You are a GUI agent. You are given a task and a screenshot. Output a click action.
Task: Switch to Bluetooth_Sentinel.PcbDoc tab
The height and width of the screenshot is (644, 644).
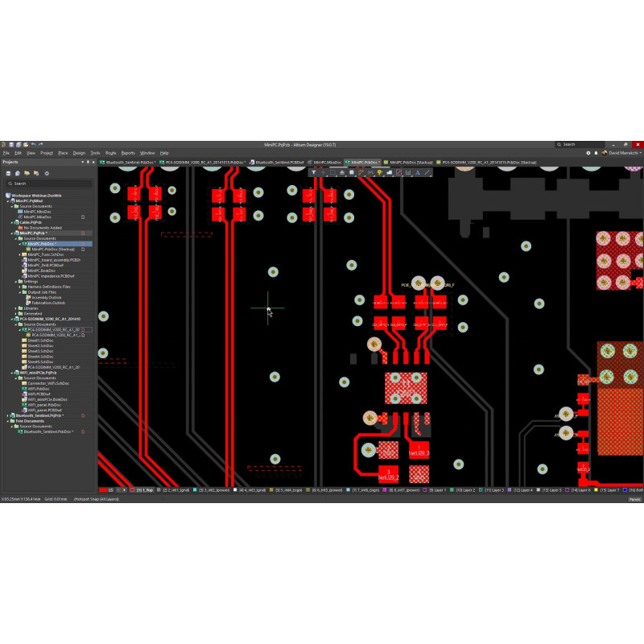tap(126, 162)
